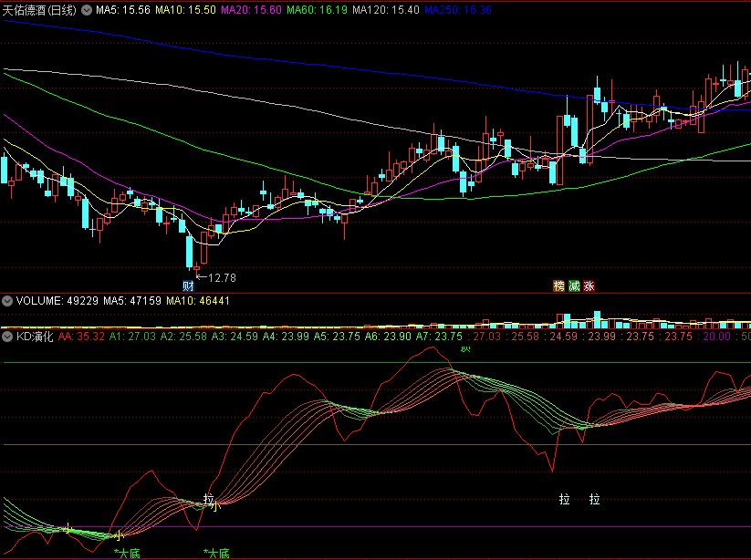Click the VOLUME: 49229 label
The image size is (751, 560).
(x=57, y=301)
